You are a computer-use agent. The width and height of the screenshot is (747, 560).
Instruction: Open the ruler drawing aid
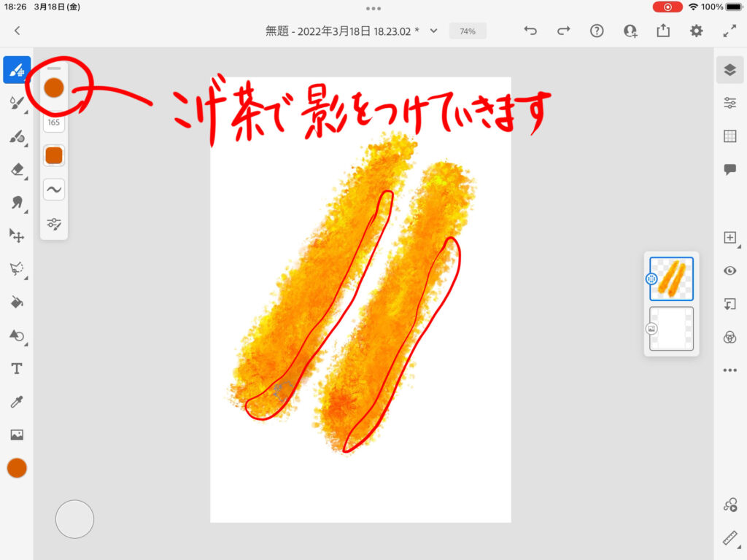tap(729, 538)
